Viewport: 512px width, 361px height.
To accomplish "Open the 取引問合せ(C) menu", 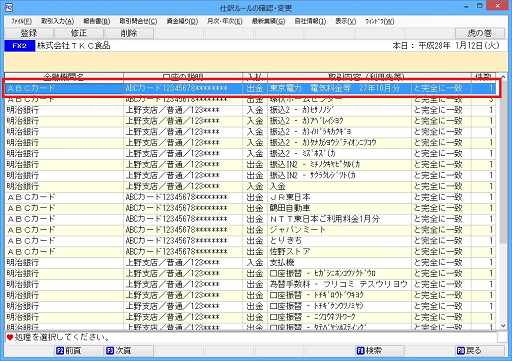I will pyautogui.click(x=138, y=21).
